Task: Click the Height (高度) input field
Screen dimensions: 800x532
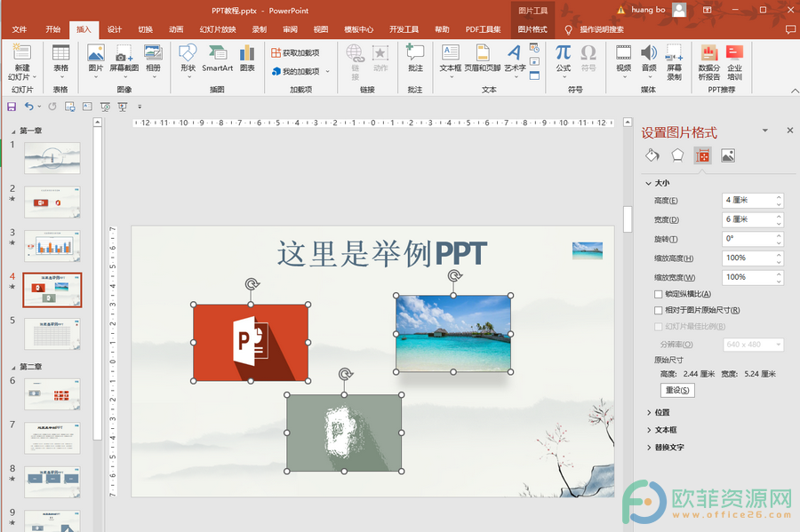Action: point(753,200)
